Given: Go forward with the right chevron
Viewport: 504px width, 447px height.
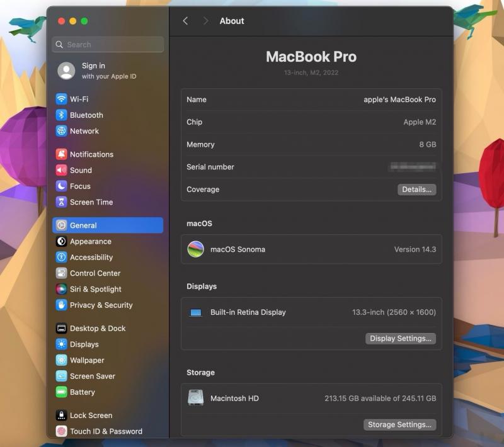Looking at the screenshot, I should click(206, 21).
